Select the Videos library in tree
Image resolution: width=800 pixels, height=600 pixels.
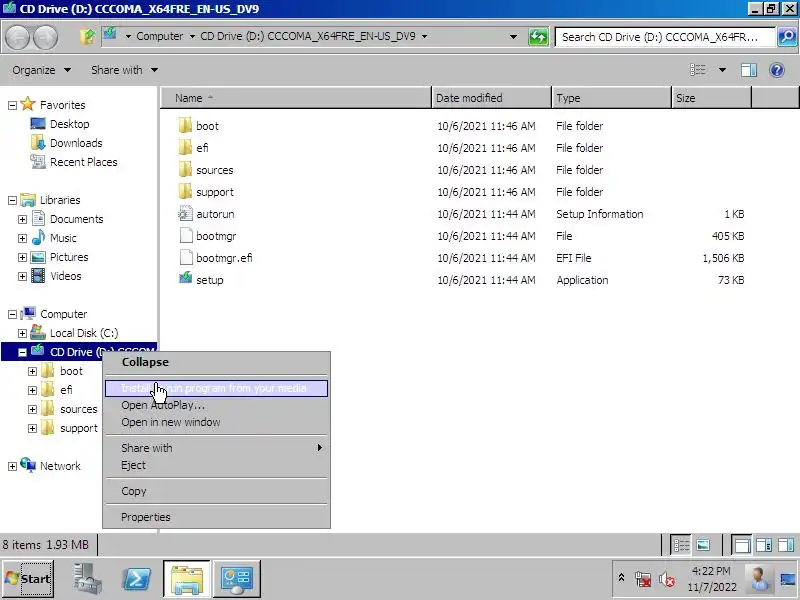65,276
